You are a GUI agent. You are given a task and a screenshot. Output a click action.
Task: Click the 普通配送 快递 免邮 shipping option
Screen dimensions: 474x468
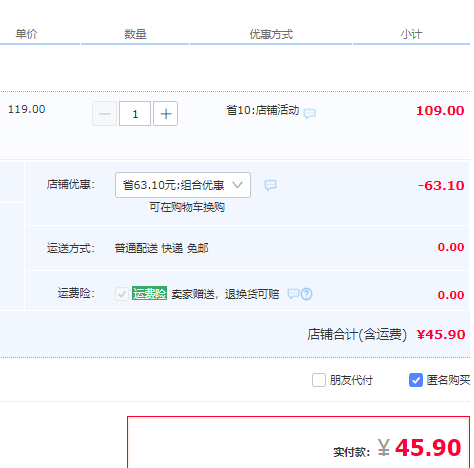pos(161,248)
